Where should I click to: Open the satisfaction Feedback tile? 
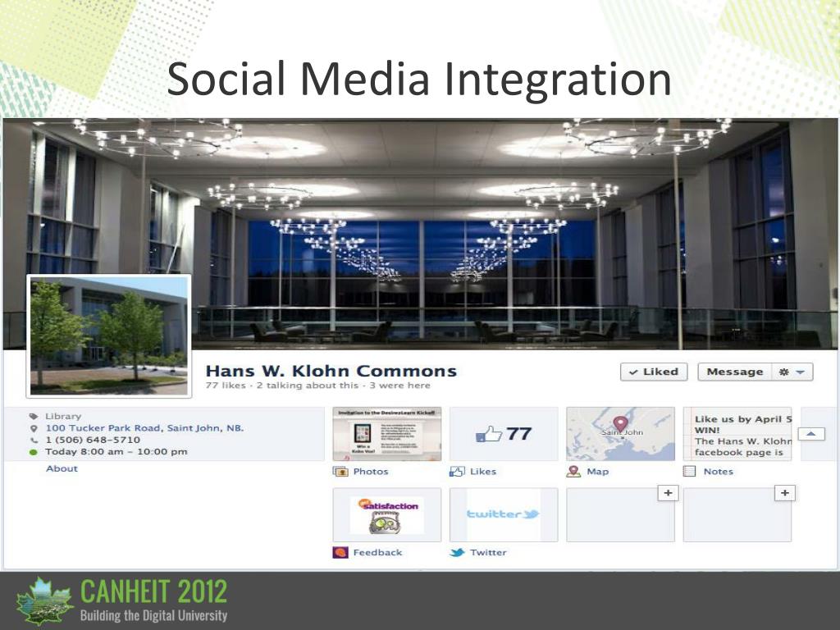point(387,515)
